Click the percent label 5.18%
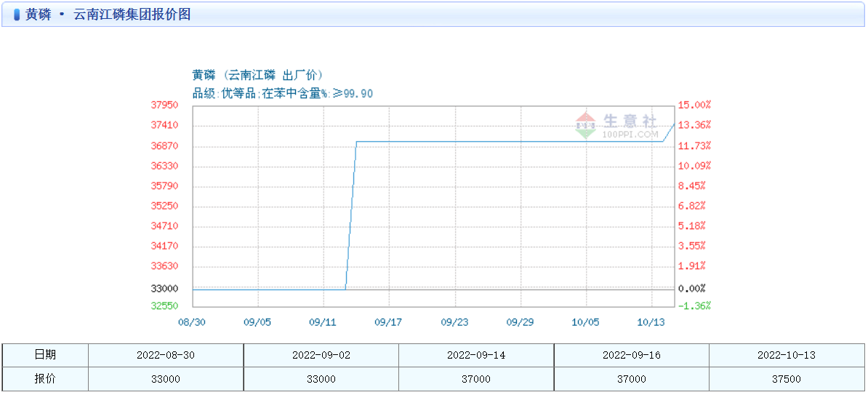The image size is (868, 395). pos(692,226)
